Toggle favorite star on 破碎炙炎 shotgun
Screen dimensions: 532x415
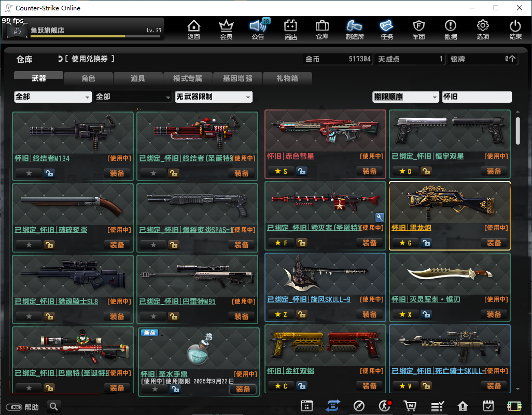click(29, 245)
